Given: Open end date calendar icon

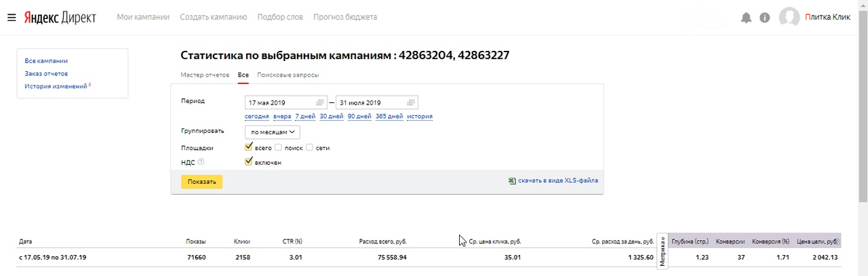Looking at the screenshot, I should (x=410, y=102).
